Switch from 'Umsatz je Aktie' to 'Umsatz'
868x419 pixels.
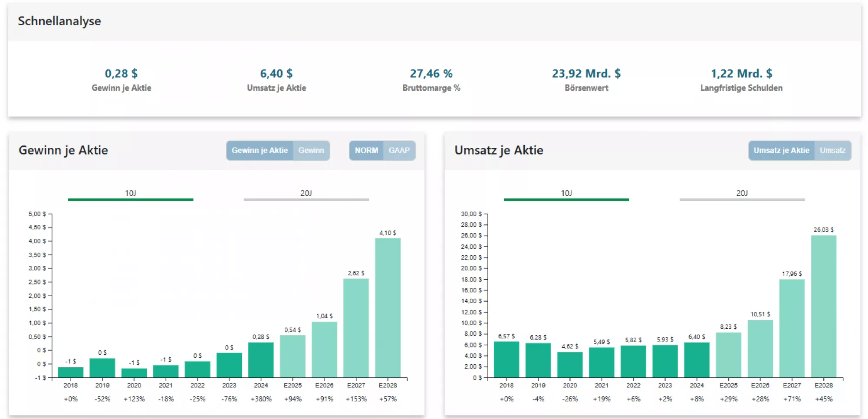(x=832, y=151)
